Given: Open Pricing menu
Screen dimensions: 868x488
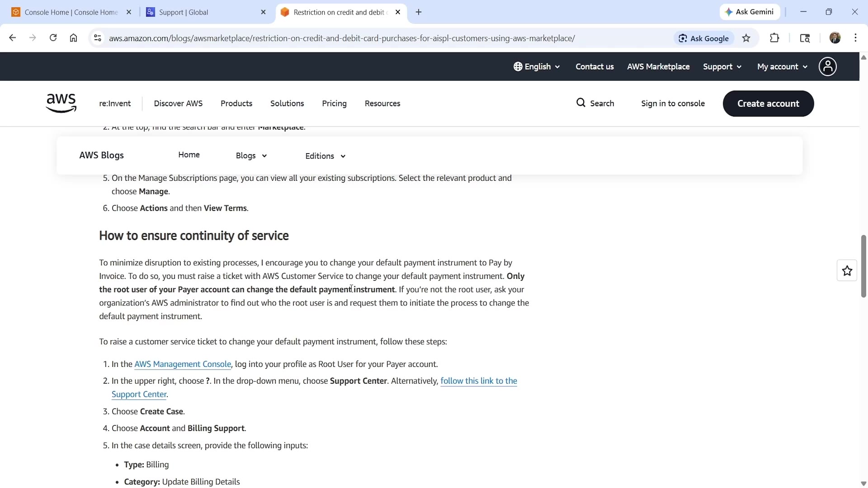Looking at the screenshot, I should (334, 103).
